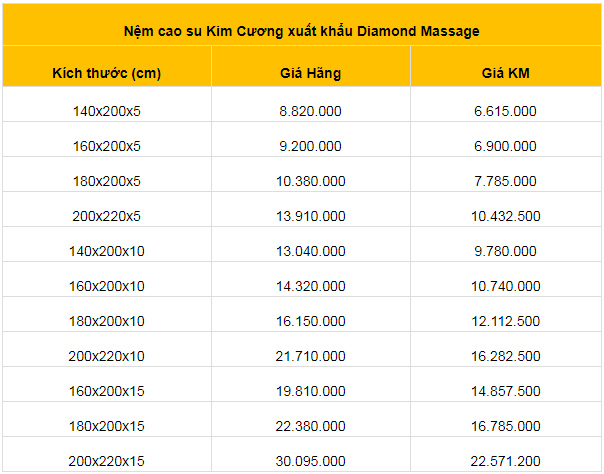Click the promo price '6.900.000'
The height and width of the screenshot is (474, 604).
click(505, 146)
